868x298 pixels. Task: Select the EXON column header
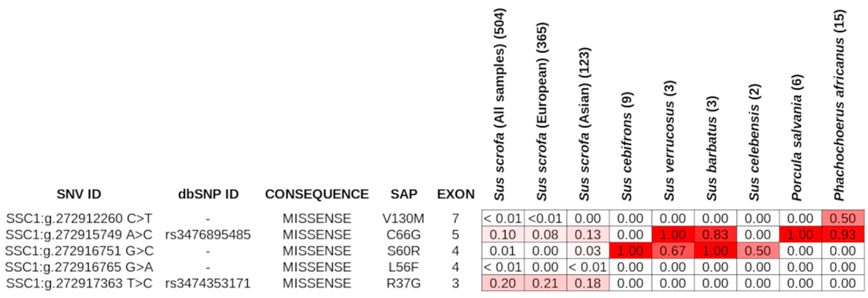(456, 194)
